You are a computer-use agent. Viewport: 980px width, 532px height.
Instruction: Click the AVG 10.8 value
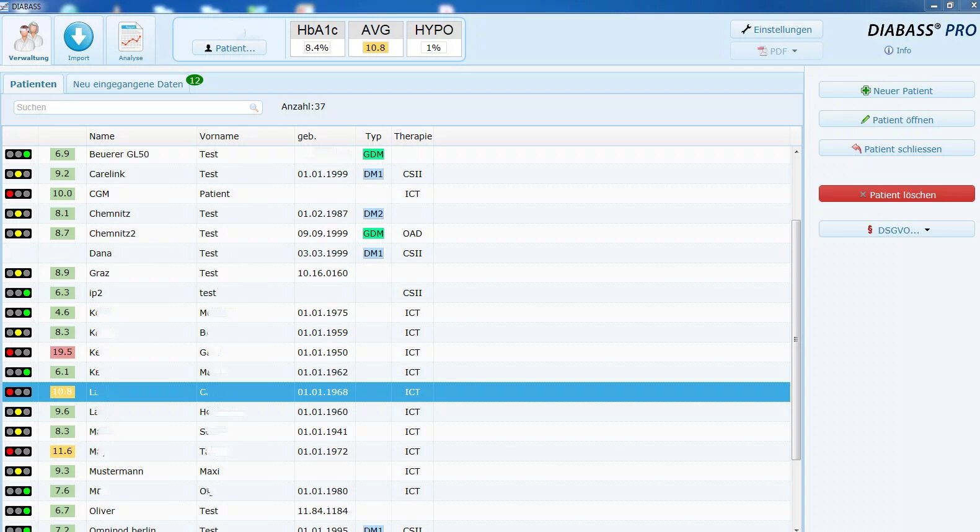[375, 48]
